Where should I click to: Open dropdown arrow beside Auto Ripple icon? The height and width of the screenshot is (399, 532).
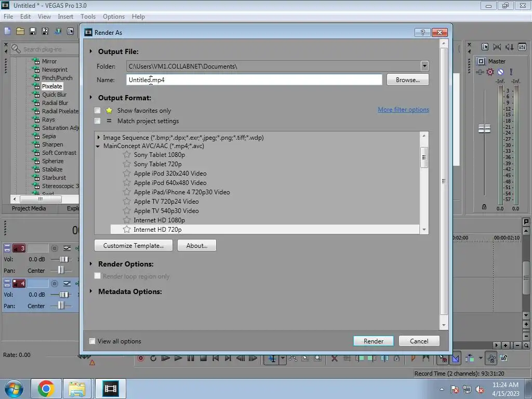481,358
